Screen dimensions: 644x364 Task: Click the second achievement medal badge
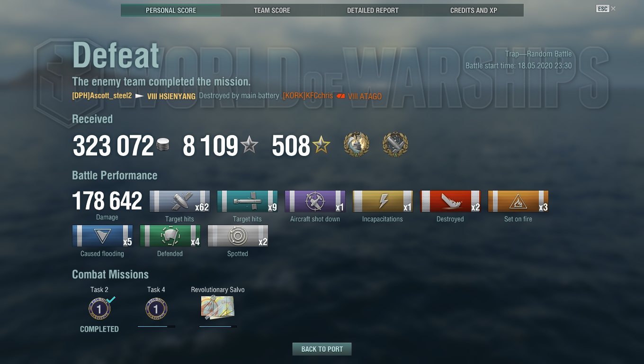pyautogui.click(x=395, y=145)
